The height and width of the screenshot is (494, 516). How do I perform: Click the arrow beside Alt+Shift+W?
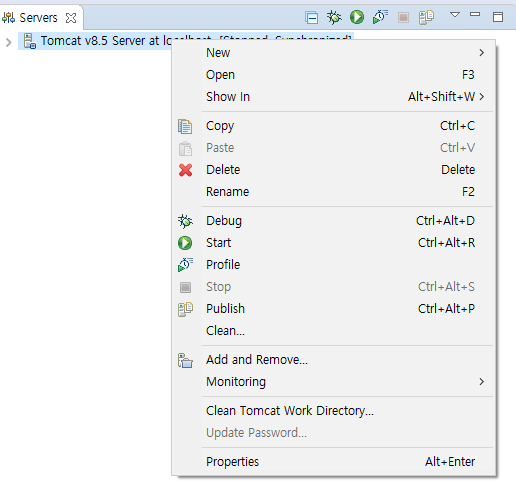[481, 97]
